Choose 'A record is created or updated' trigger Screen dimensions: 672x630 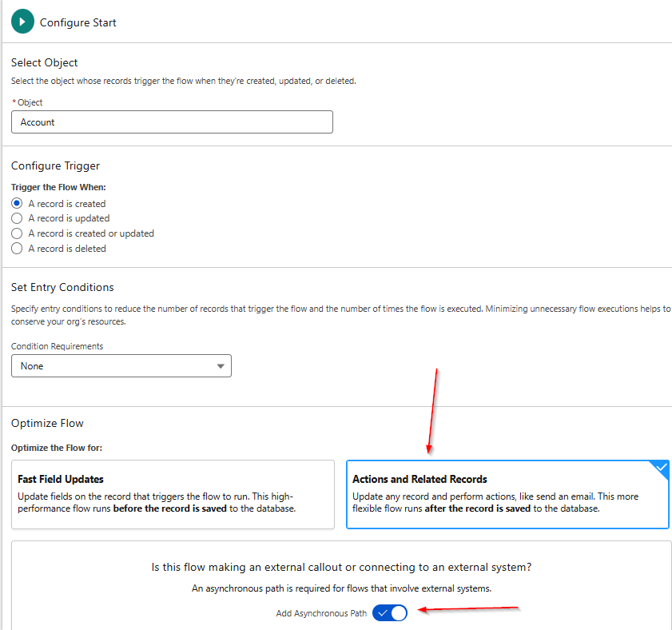[17, 233]
